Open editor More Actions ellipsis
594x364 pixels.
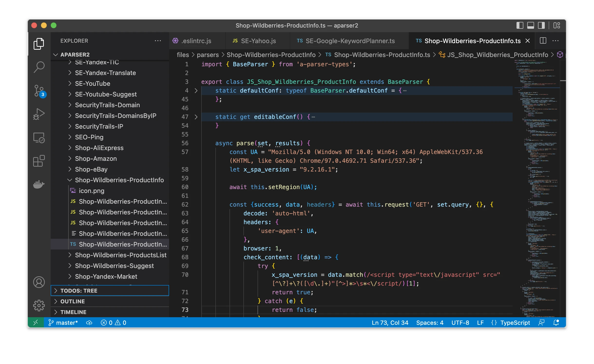click(x=555, y=41)
